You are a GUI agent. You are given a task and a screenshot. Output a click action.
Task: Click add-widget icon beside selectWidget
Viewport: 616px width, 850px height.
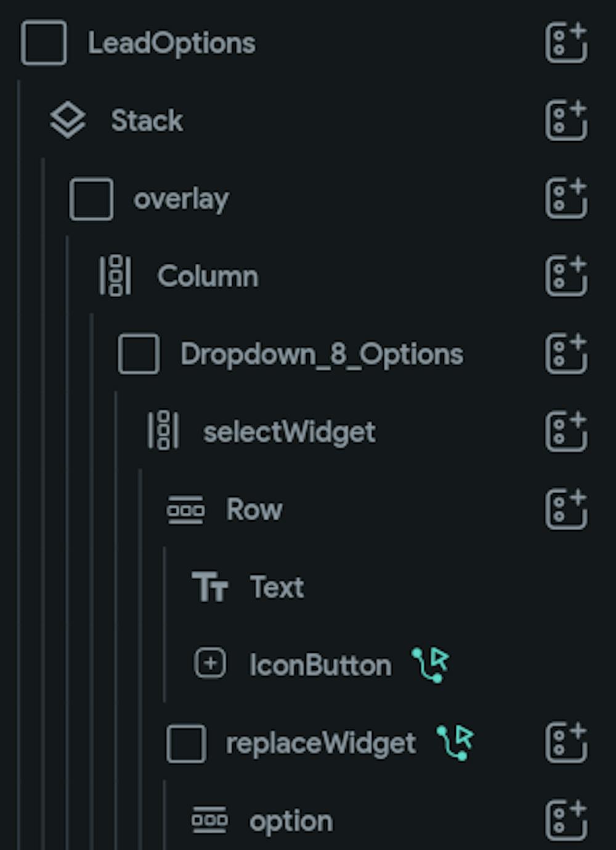click(x=565, y=431)
